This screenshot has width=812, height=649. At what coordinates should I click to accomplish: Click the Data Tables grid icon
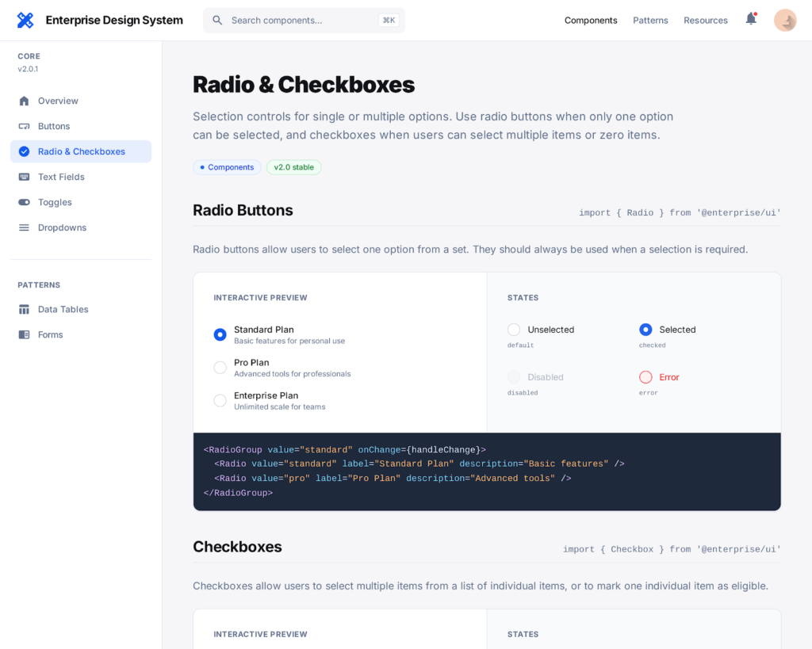24,309
